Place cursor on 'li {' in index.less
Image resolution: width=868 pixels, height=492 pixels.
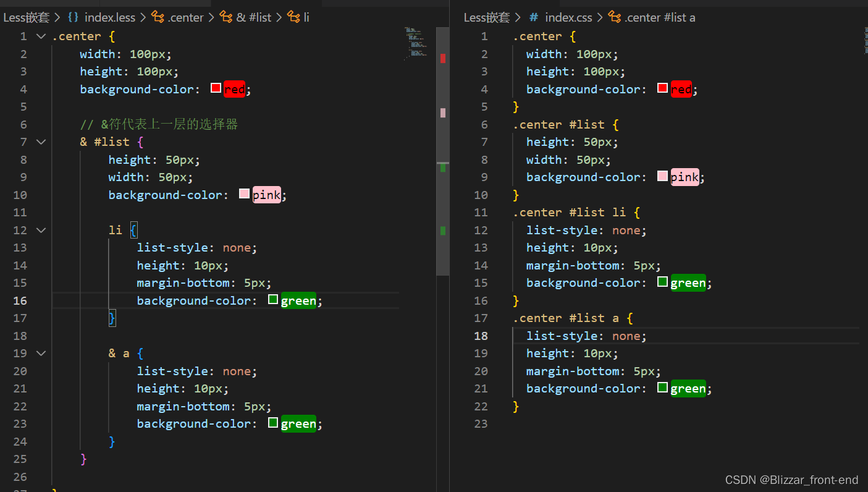(123, 230)
